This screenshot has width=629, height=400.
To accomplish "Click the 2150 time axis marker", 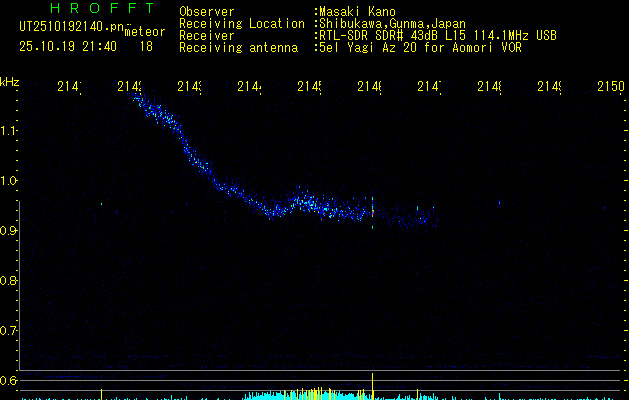I will [609, 88].
